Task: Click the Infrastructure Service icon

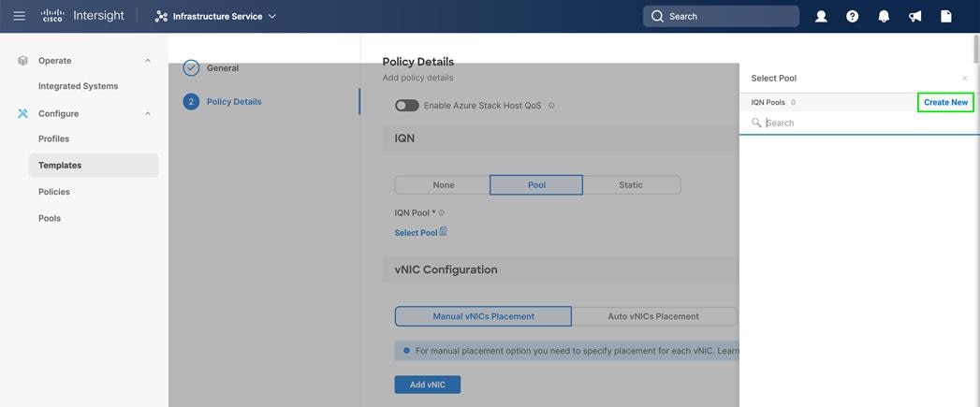Action: tap(161, 16)
